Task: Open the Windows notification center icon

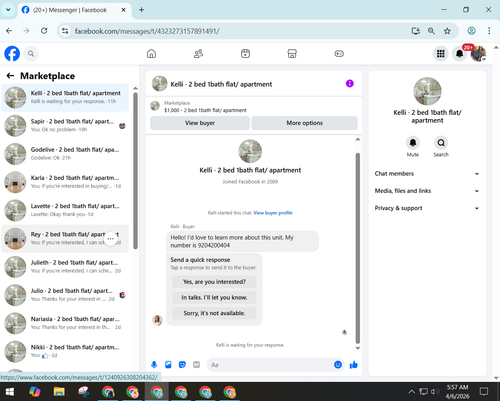Action: click(x=484, y=391)
